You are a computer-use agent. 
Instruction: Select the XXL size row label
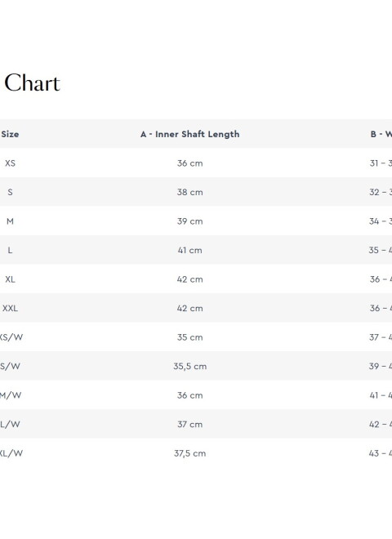[10, 308]
